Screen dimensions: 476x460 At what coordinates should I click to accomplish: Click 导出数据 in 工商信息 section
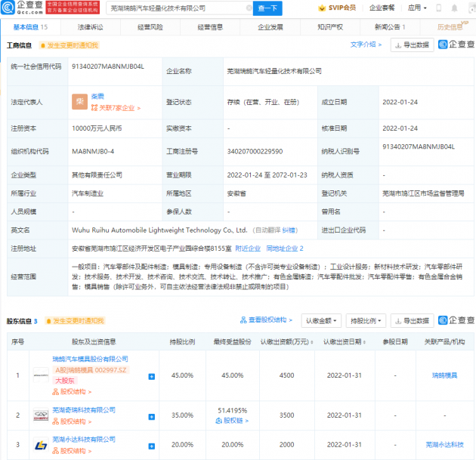tap(412, 45)
